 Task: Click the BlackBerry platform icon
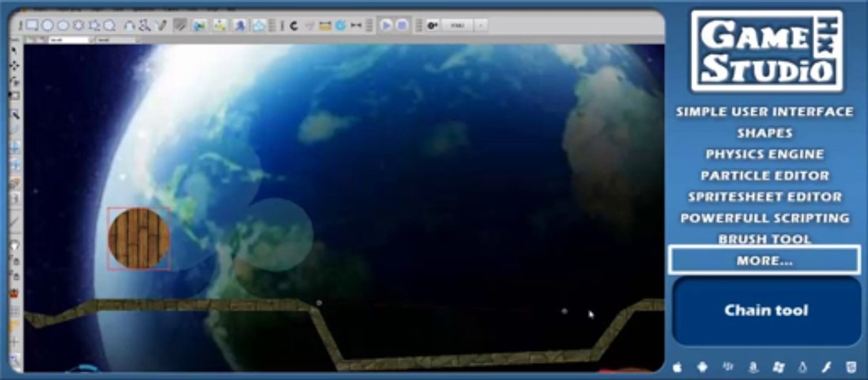click(x=728, y=366)
